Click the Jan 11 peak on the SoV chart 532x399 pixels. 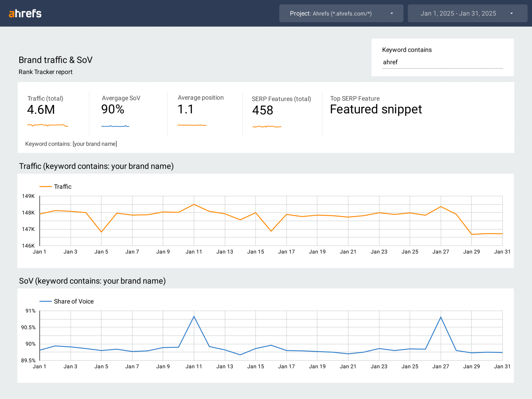(x=194, y=316)
